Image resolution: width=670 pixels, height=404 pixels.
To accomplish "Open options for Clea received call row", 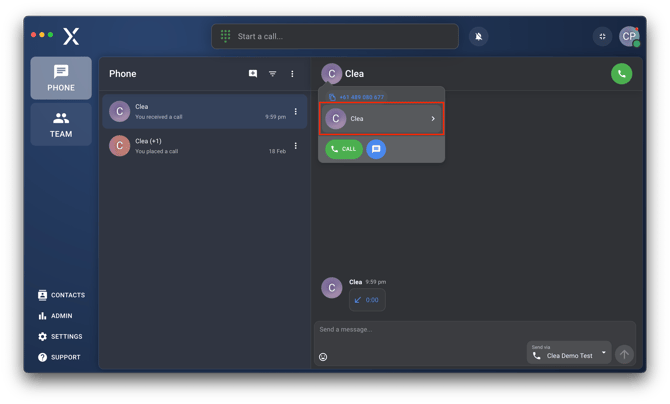I will click(x=295, y=111).
